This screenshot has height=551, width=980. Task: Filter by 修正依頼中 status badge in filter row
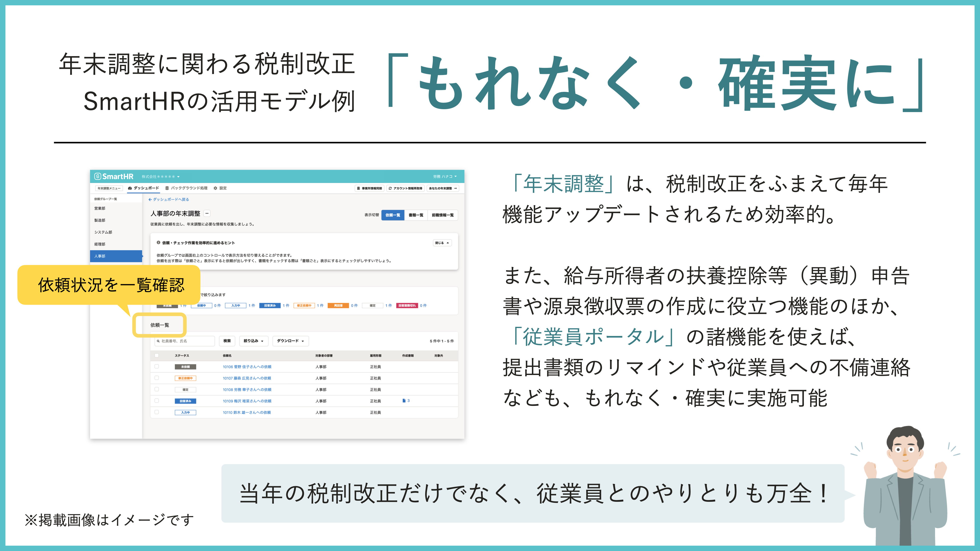pos(304,306)
